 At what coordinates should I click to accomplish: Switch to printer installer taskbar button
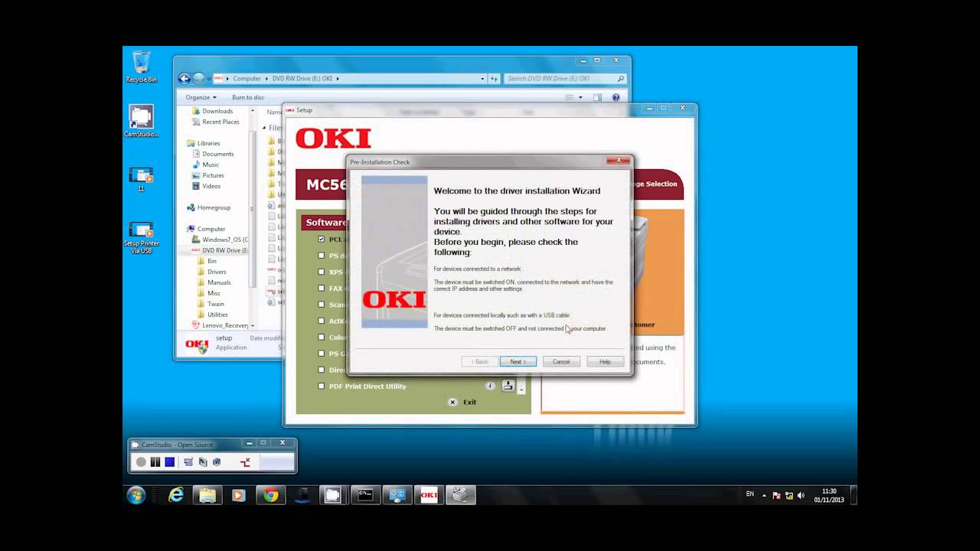460,495
